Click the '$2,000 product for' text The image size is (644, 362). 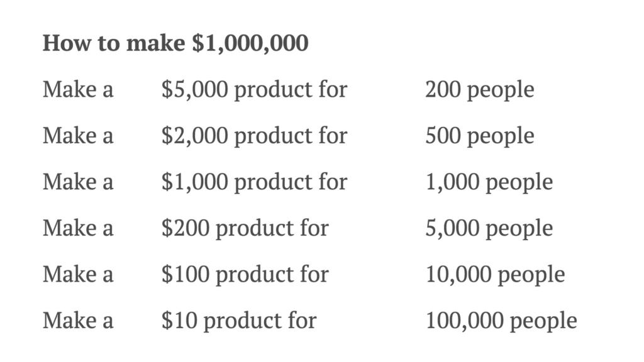254,136
